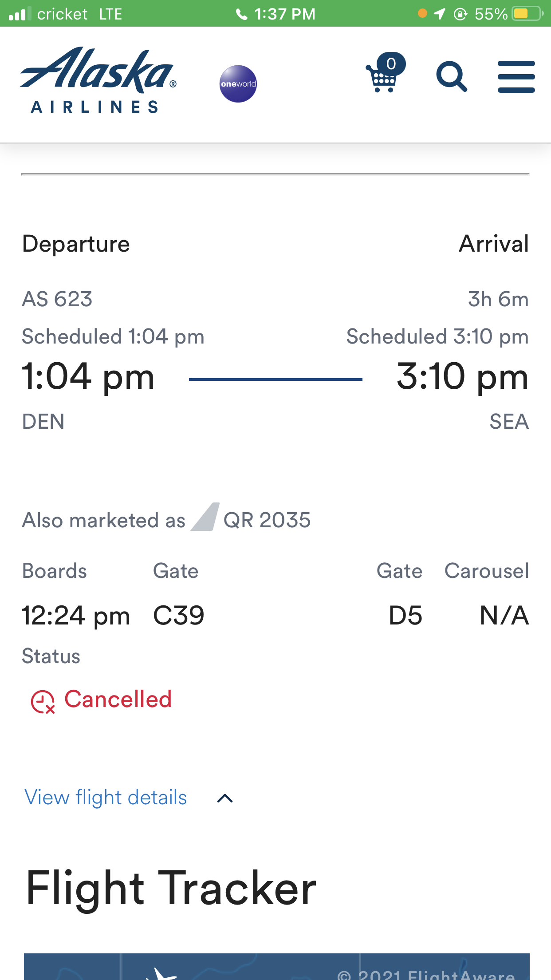This screenshot has width=551, height=980.
Task: Click the View flight details link
Action: 106,798
